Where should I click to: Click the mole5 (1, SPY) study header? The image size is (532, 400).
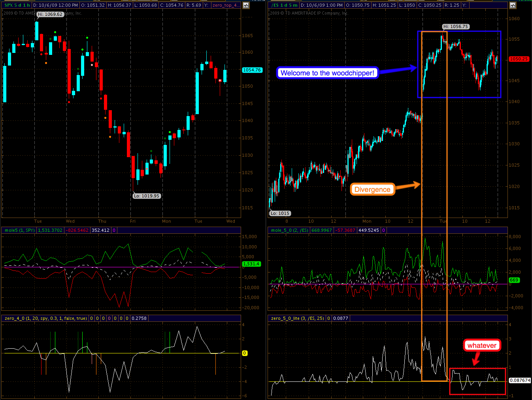pos(20,230)
